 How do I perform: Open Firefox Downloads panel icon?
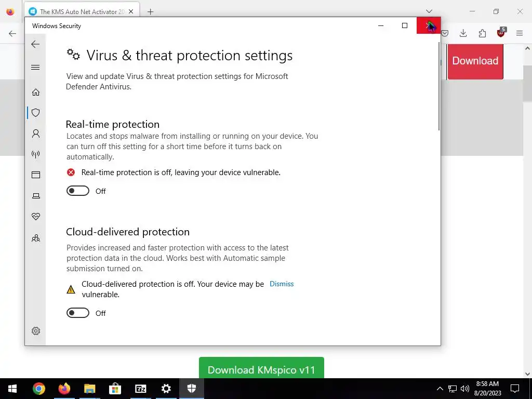pos(463,33)
